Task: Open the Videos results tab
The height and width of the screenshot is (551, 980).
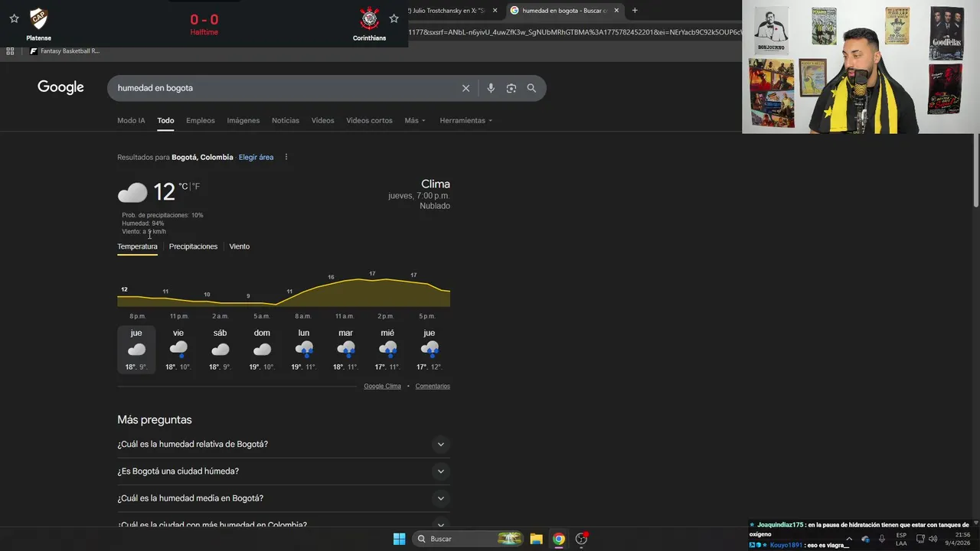Action: [322, 120]
